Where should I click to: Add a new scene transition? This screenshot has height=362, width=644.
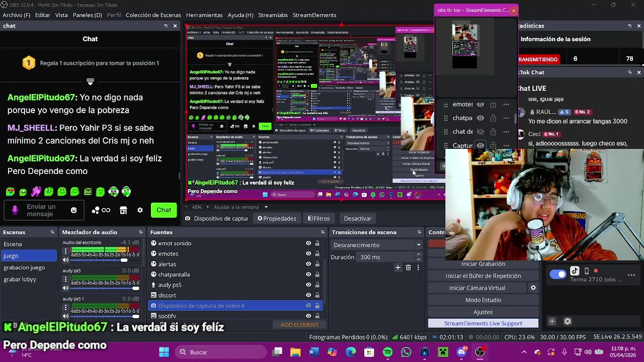coord(397,267)
